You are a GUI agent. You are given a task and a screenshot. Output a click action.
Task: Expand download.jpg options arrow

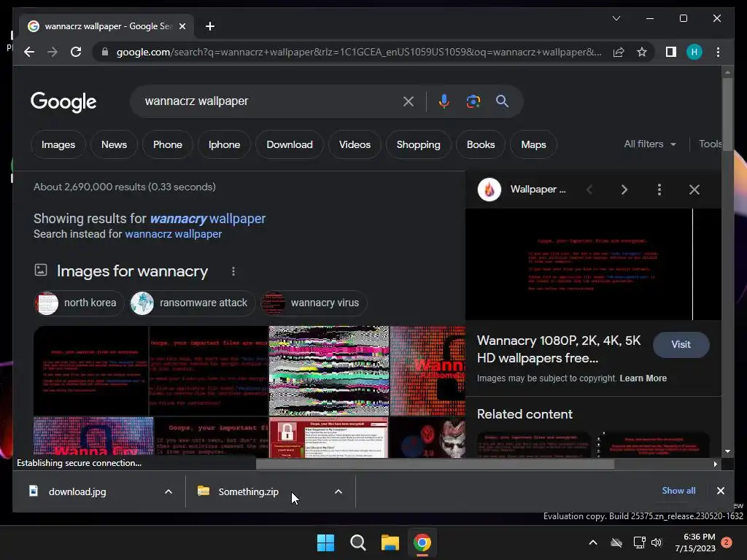[169, 491]
